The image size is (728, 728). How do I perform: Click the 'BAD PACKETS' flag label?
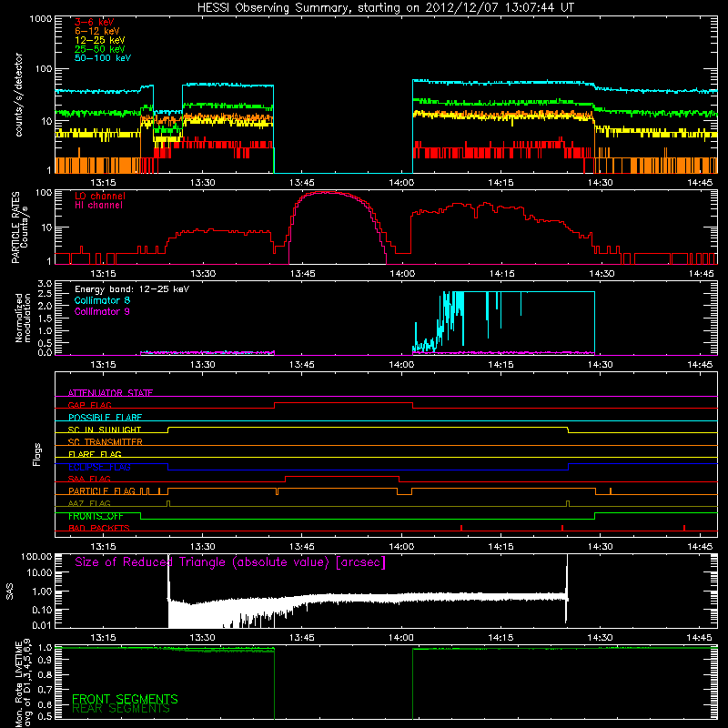[x=99, y=528]
